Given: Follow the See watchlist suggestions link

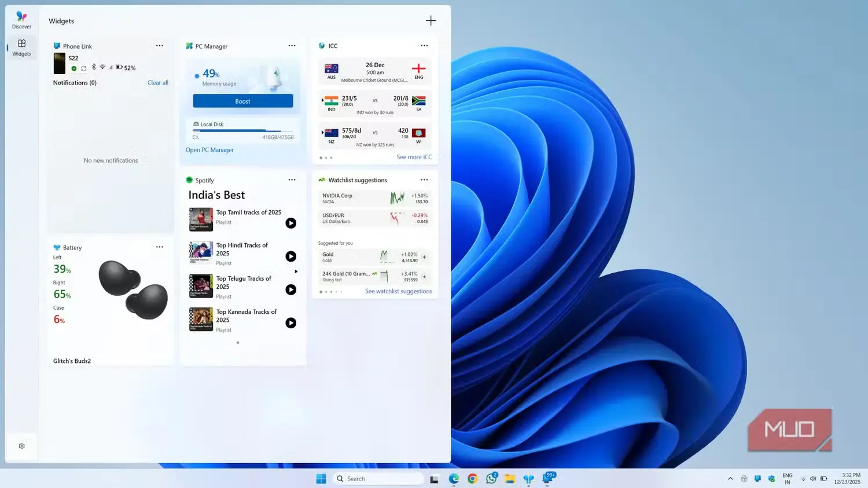Looking at the screenshot, I should pos(398,292).
